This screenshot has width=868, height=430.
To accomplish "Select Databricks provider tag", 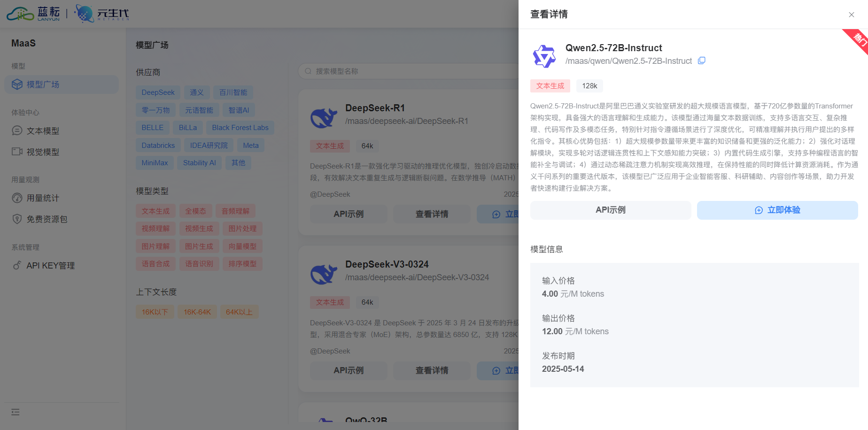I will tap(158, 146).
